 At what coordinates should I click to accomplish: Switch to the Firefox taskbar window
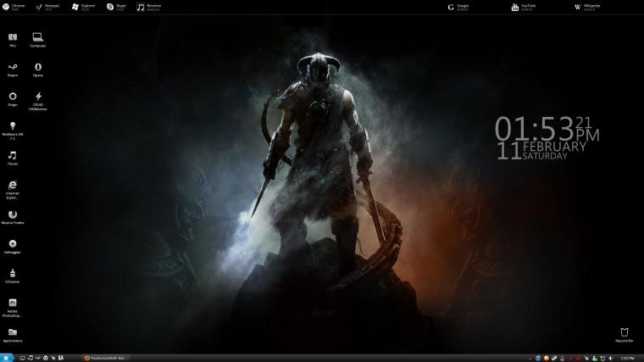click(106, 359)
